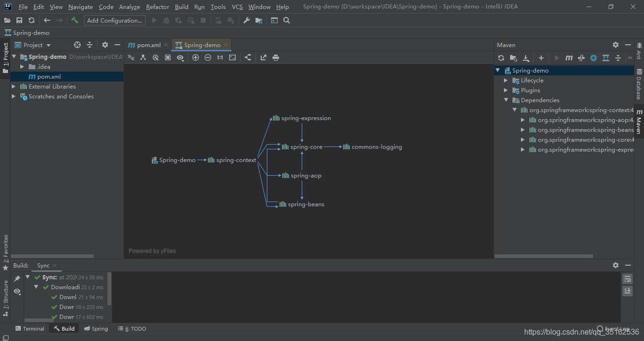Open the Database side tool window
This screenshot has width=644, height=341.
(639, 84)
